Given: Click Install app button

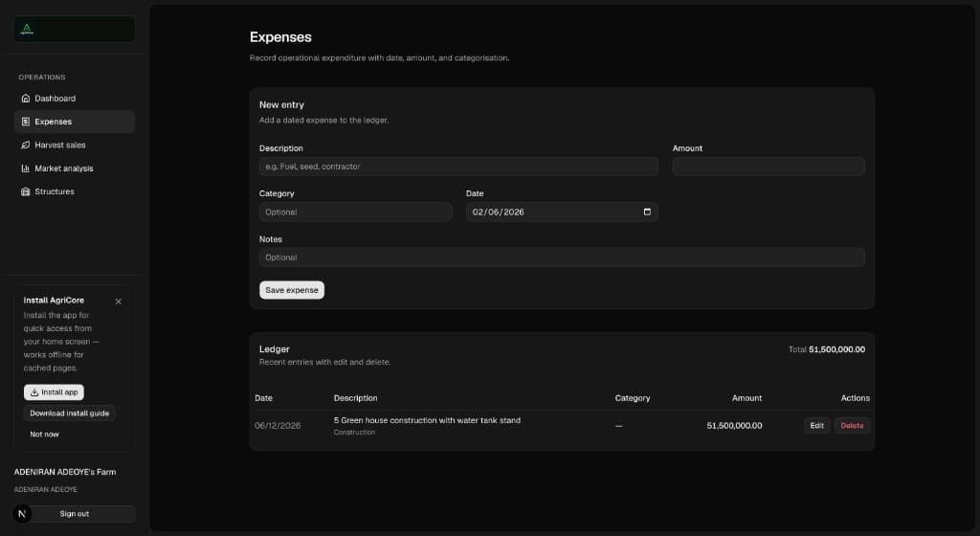Looking at the screenshot, I should point(54,392).
